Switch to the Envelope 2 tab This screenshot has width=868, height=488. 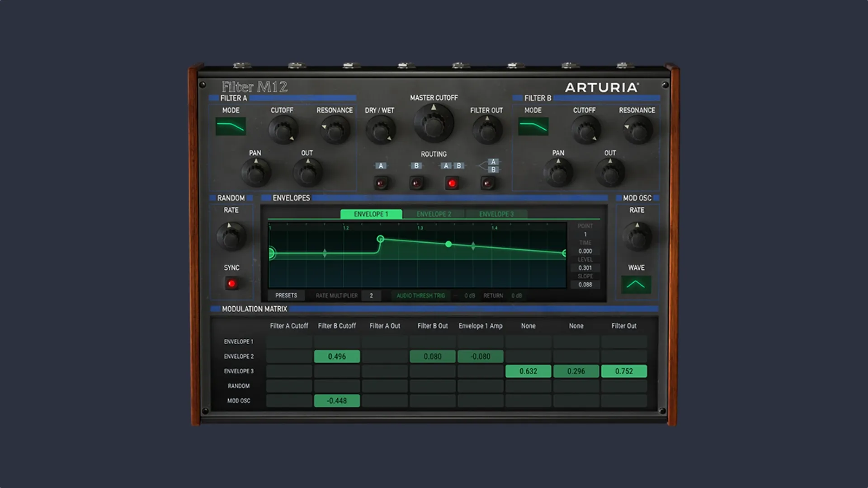(x=434, y=214)
